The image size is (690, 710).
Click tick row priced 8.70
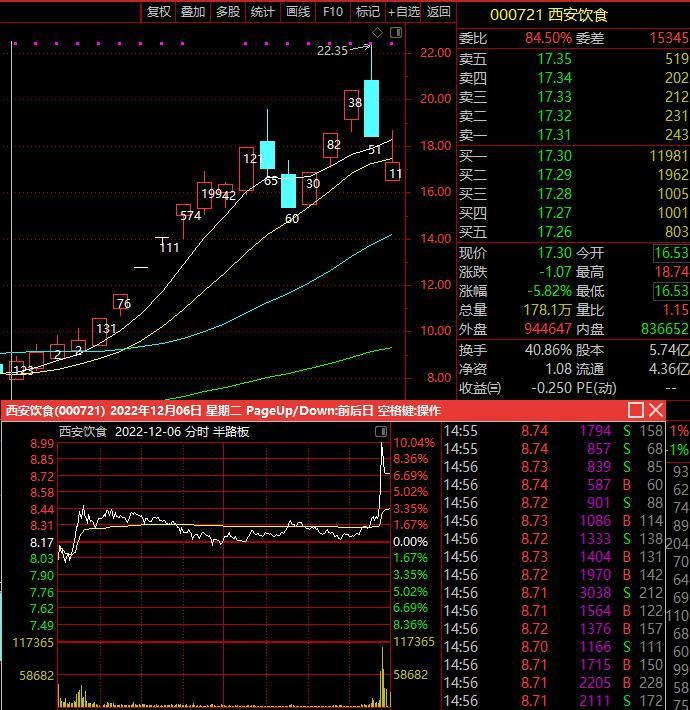pos(553,647)
